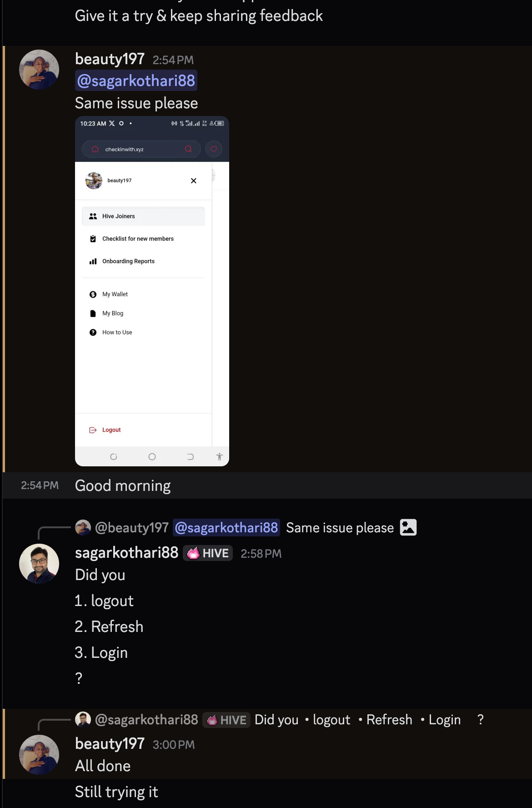Click the @sagarkothari88 mention in reply preview
Viewport: 532px width, 808px height.
click(226, 528)
